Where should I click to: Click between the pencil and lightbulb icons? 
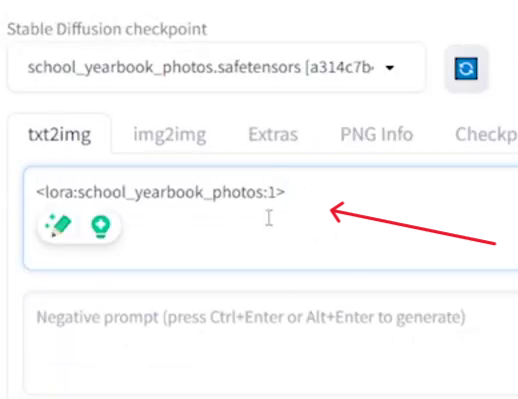(x=81, y=227)
